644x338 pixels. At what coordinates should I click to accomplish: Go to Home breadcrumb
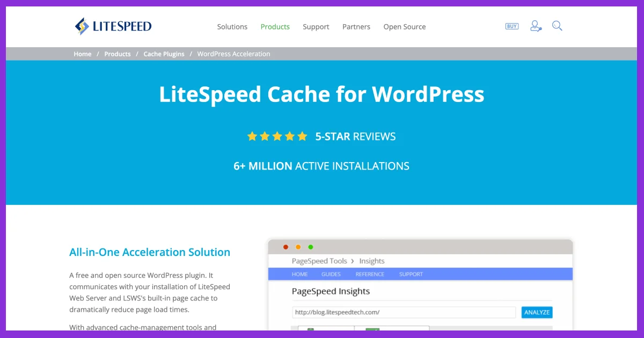(83, 54)
